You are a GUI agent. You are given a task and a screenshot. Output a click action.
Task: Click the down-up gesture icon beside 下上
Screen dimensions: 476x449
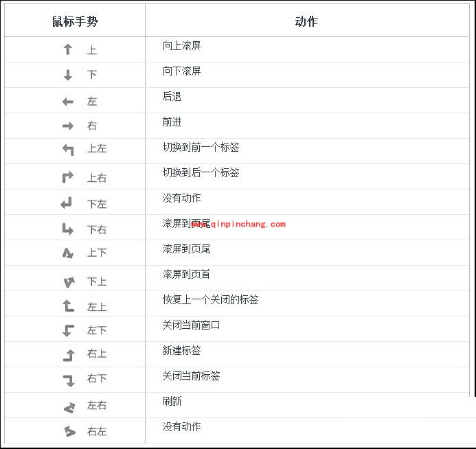[x=69, y=282]
